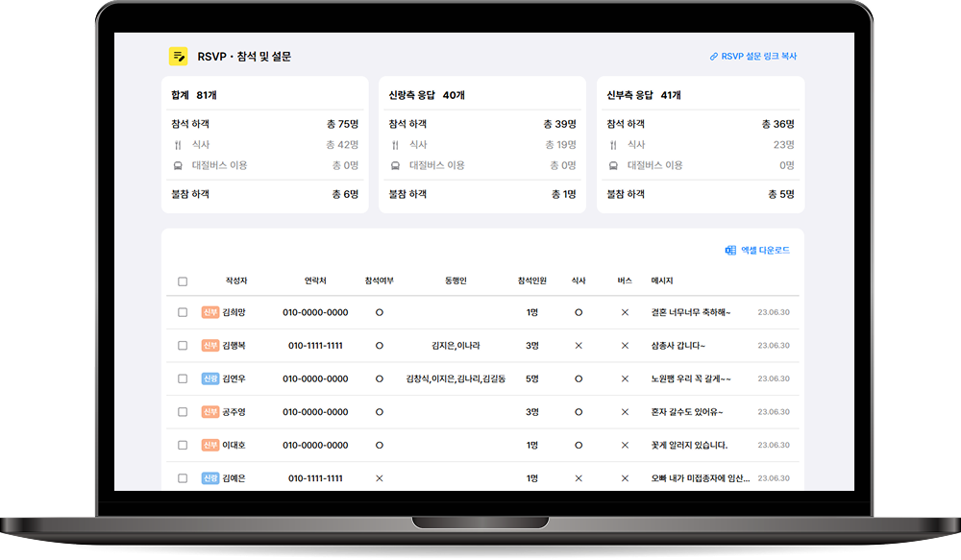Click the orange 신부 tag beside 김희망
The height and width of the screenshot is (560, 961).
coord(209,313)
